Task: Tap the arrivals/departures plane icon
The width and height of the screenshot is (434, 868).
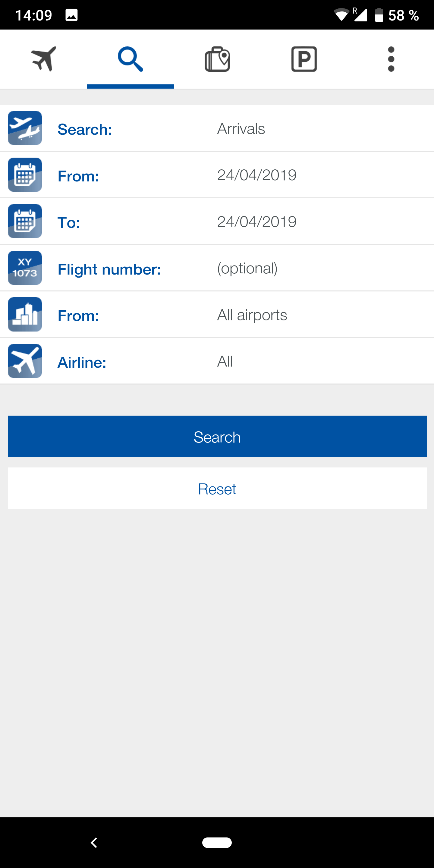Action: [25, 128]
